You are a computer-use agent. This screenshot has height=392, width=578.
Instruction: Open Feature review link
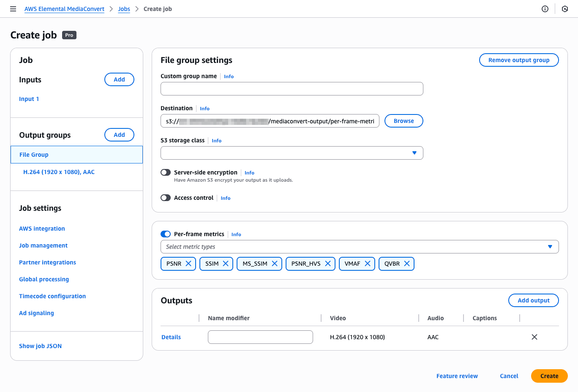457,376
